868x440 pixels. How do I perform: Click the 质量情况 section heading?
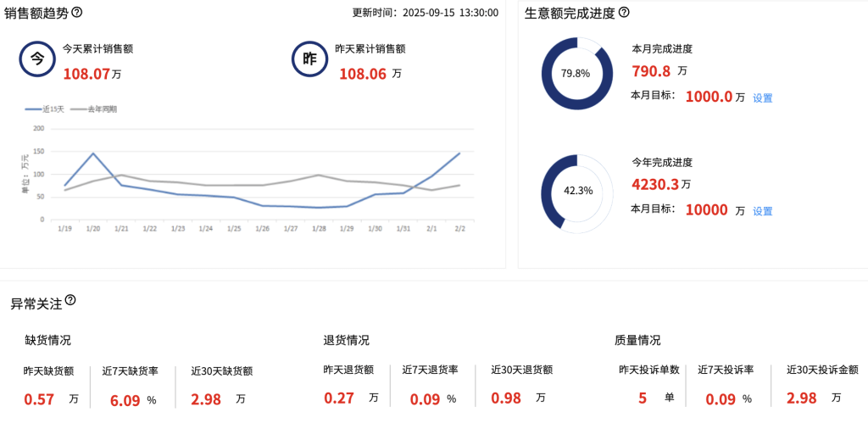tap(637, 340)
